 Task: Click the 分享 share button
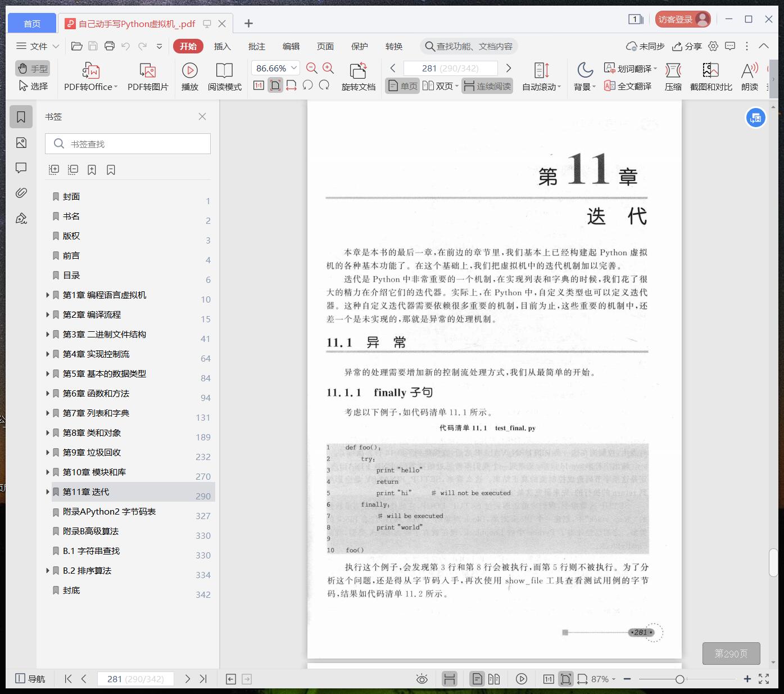tap(687, 46)
